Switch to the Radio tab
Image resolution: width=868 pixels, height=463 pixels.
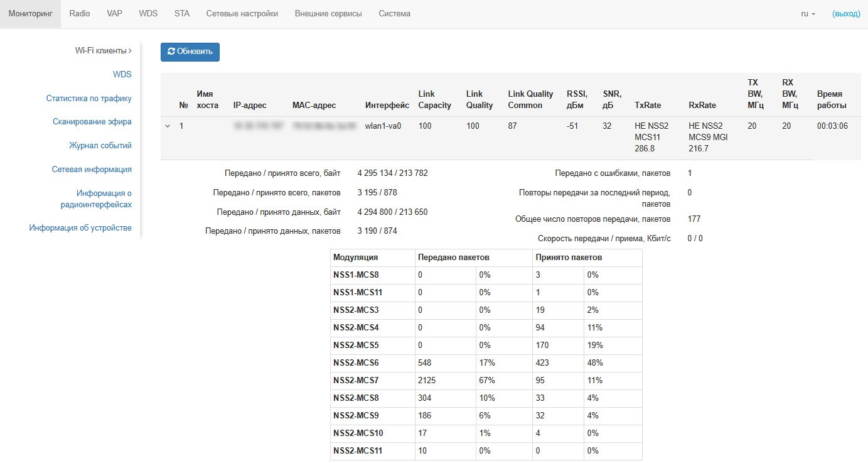(80, 14)
